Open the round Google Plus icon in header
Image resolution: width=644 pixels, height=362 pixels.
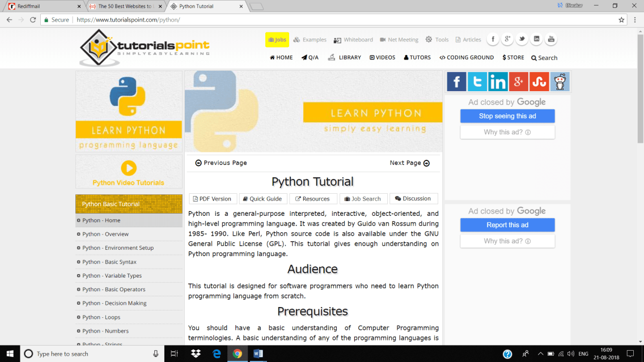(x=507, y=39)
